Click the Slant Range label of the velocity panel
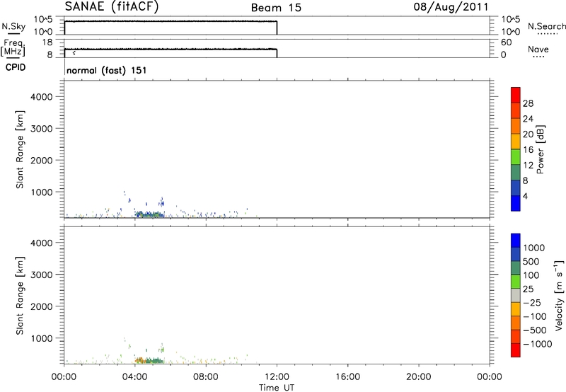Image resolution: width=566 pixels, height=392 pixels. click(x=20, y=296)
